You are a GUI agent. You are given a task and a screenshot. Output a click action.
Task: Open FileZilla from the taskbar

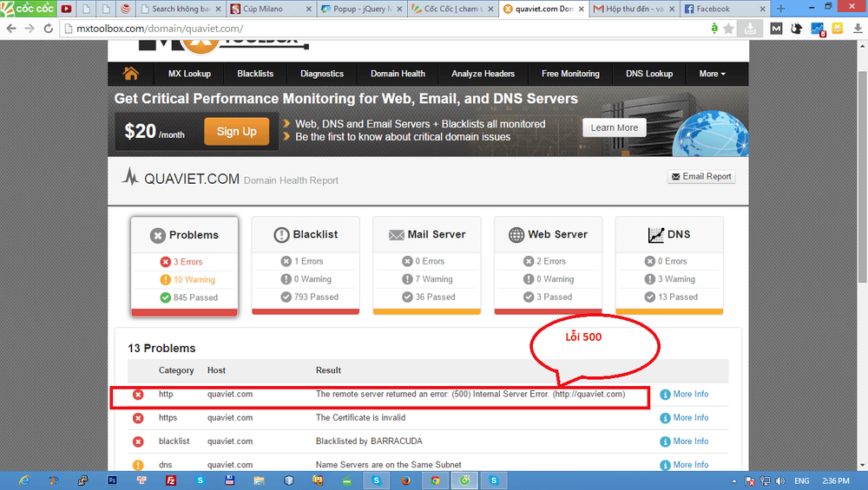coord(171,480)
